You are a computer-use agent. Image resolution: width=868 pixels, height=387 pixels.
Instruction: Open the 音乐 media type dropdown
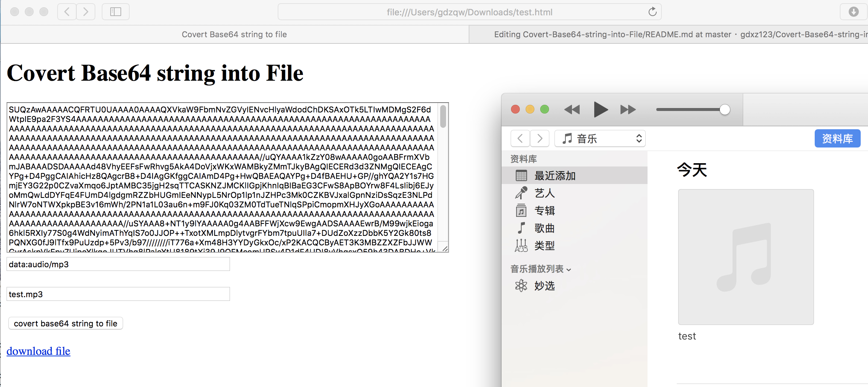point(600,138)
